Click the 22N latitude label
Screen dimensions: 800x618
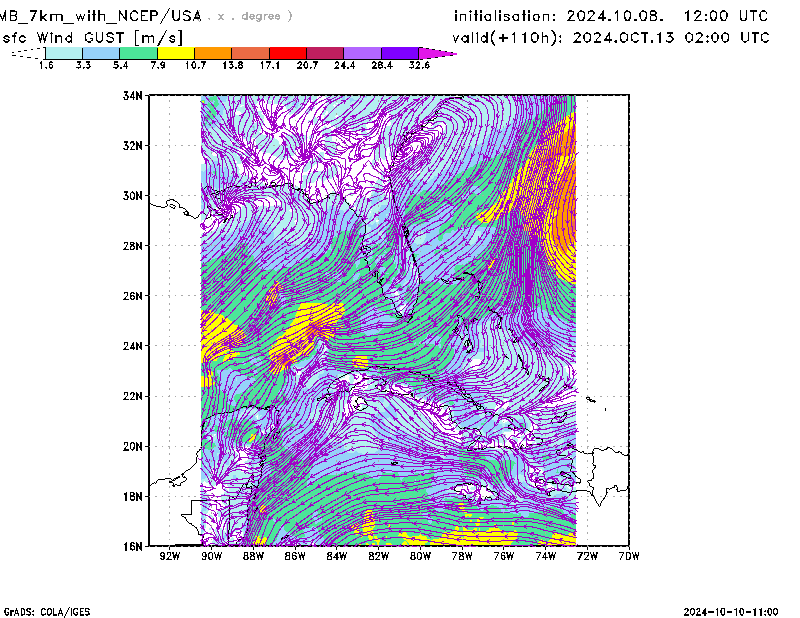133,396
